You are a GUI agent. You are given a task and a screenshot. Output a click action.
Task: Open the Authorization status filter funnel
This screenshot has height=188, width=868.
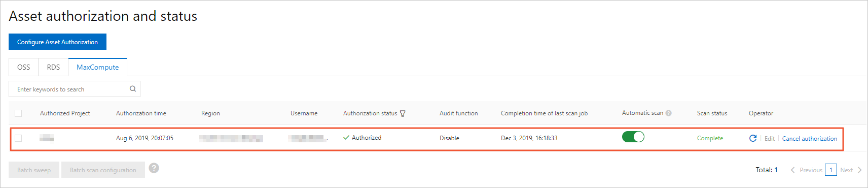tap(403, 113)
